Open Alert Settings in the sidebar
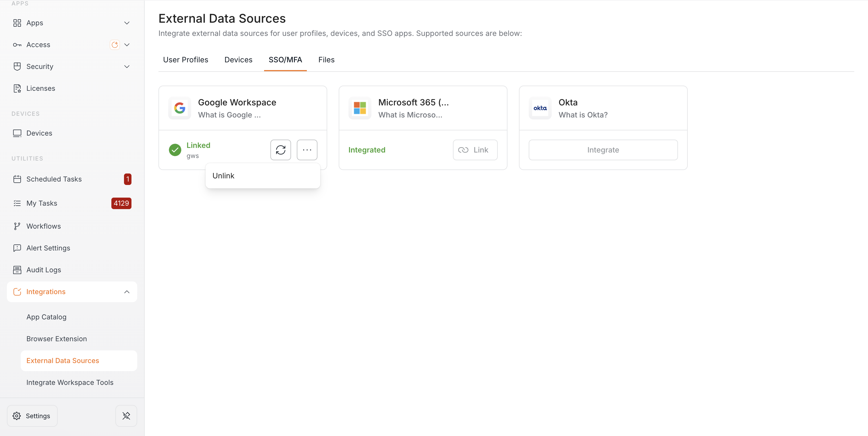 49,248
